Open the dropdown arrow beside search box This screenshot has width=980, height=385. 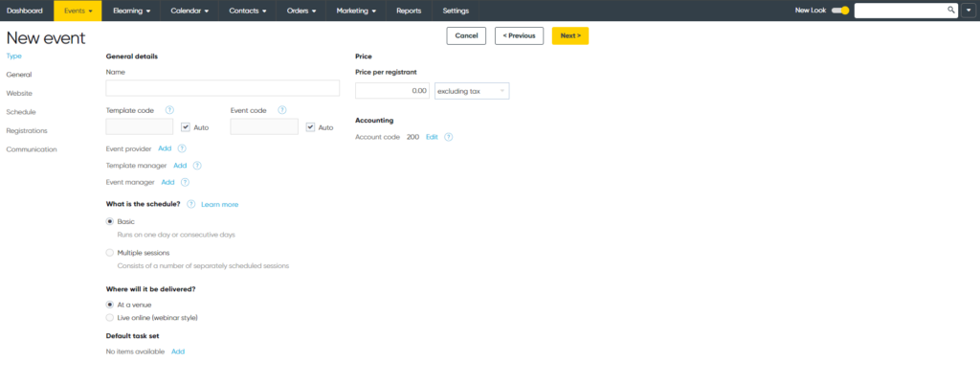point(969,11)
